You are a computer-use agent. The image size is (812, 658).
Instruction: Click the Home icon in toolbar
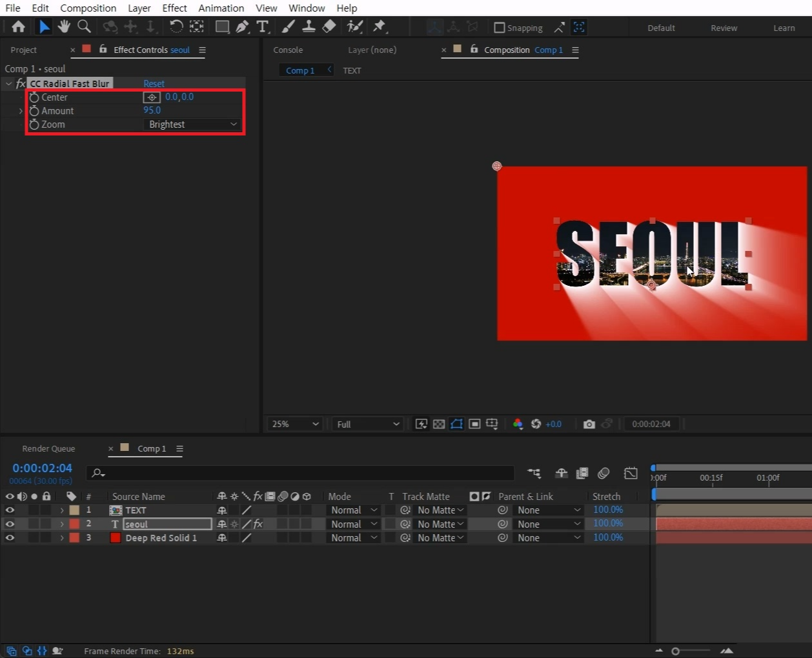click(x=18, y=26)
